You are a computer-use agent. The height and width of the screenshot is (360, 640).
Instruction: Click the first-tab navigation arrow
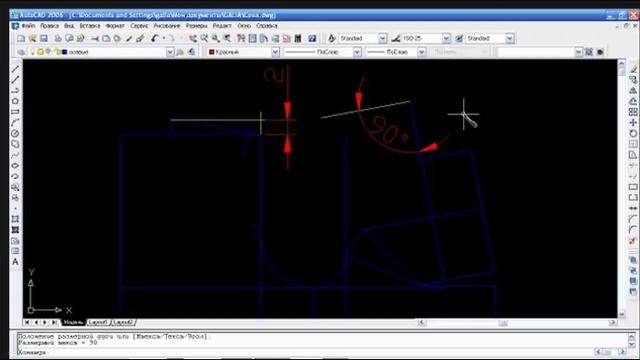(x=27, y=322)
